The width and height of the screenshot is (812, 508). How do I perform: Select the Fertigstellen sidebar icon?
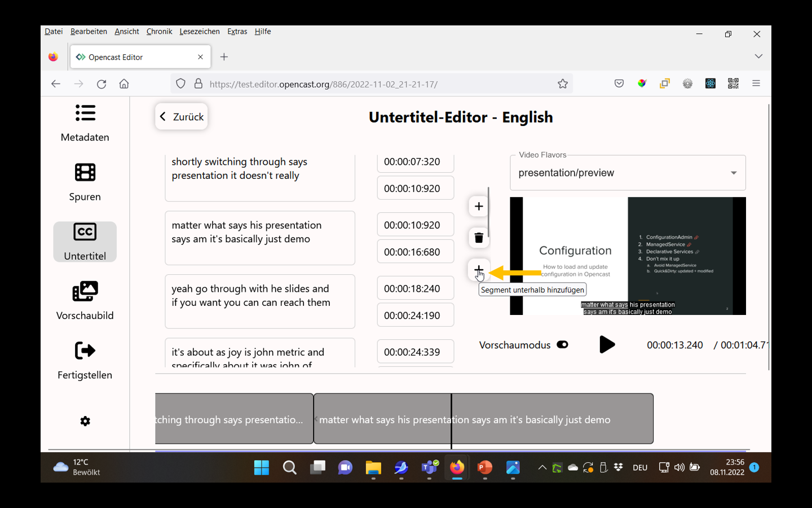coord(85,360)
